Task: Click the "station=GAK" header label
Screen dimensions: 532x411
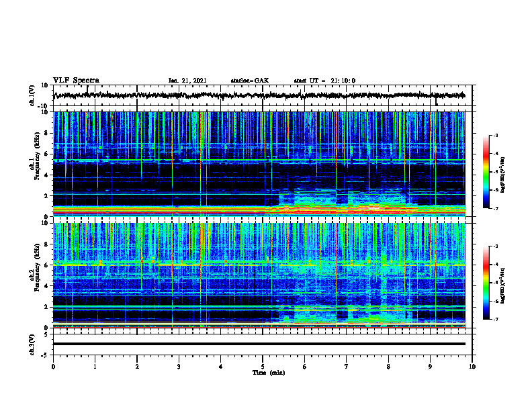Action: point(250,81)
